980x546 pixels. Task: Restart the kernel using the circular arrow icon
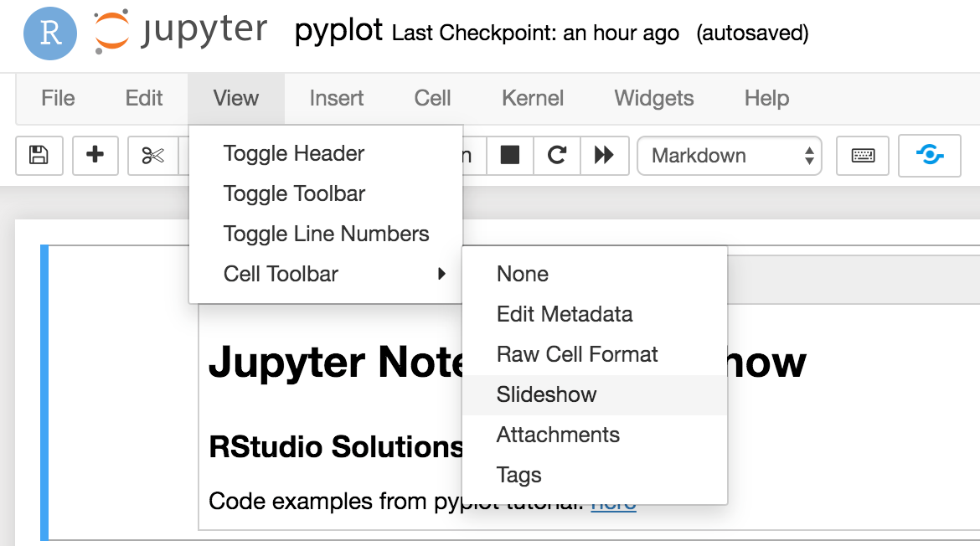pyautogui.click(x=557, y=156)
